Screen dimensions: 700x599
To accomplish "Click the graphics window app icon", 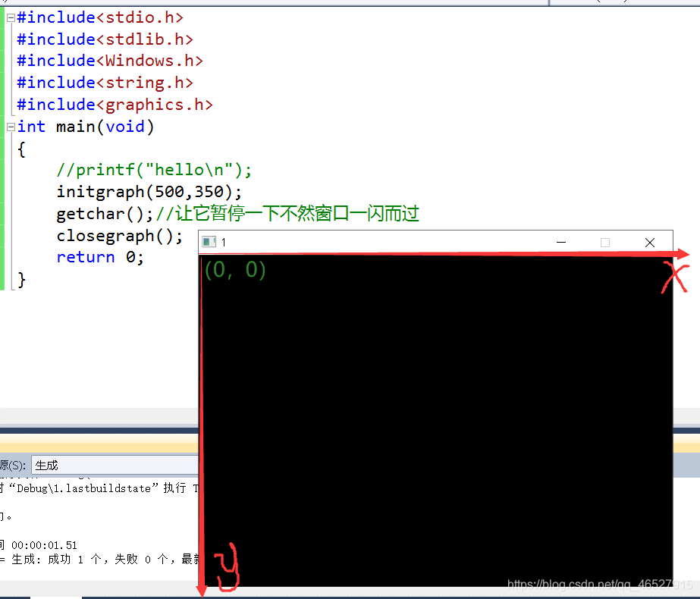I will (209, 242).
